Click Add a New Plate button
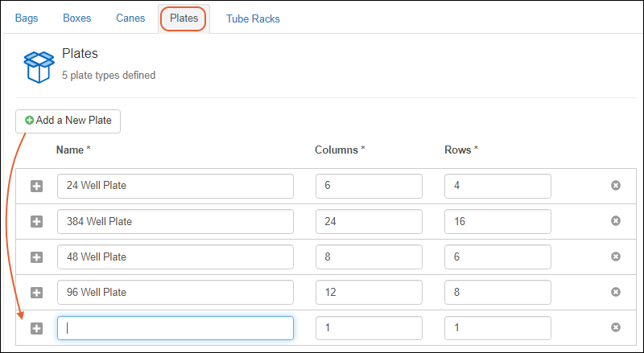The width and height of the screenshot is (644, 353). tap(68, 121)
